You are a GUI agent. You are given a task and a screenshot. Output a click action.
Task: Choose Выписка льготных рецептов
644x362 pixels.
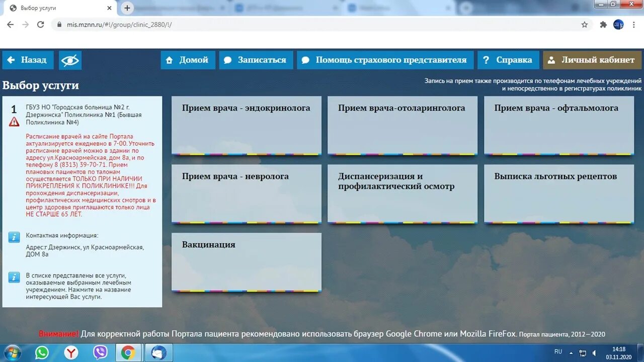click(x=559, y=194)
